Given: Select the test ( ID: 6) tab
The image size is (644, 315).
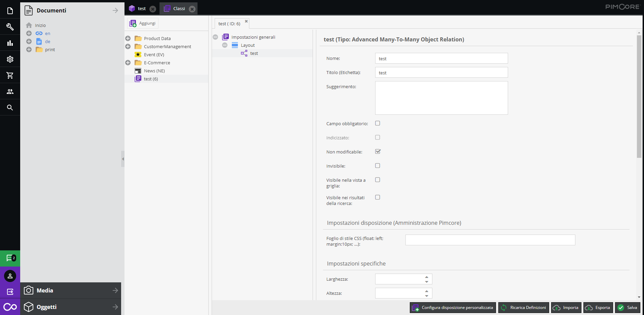Looking at the screenshot, I should click(x=229, y=24).
